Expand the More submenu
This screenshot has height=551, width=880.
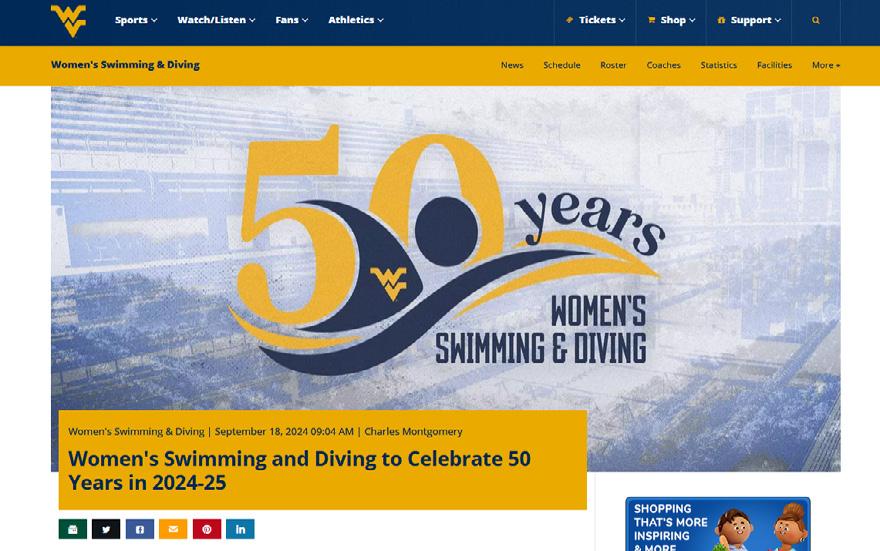(x=826, y=65)
